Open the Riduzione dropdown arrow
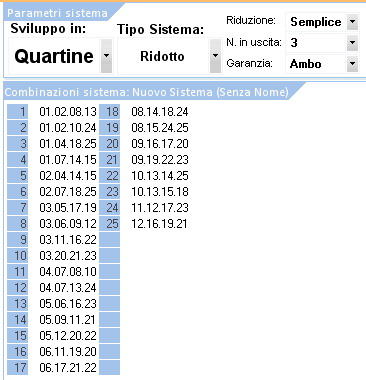Viewport: 366px width, 380px height. tap(352, 22)
